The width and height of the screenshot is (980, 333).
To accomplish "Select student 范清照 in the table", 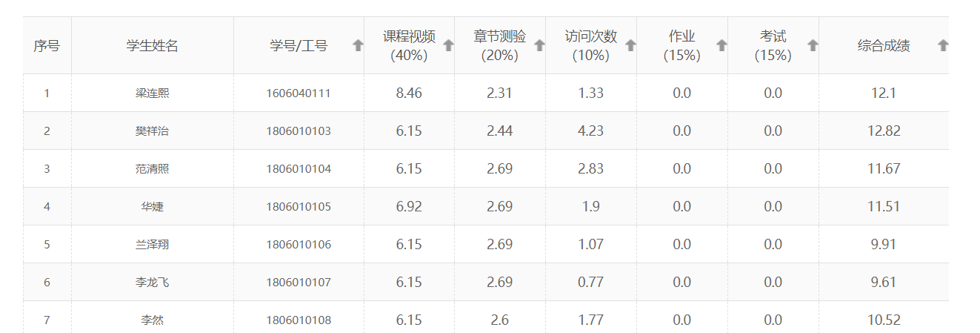I will pyautogui.click(x=152, y=169).
